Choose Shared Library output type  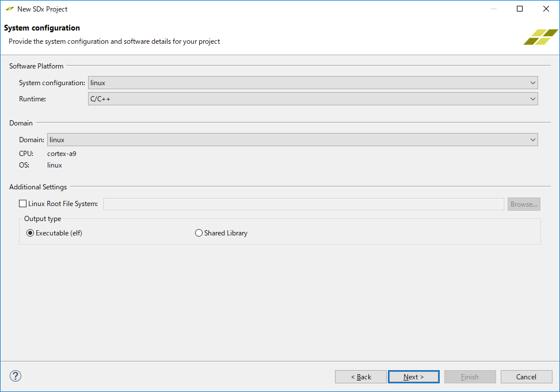199,233
